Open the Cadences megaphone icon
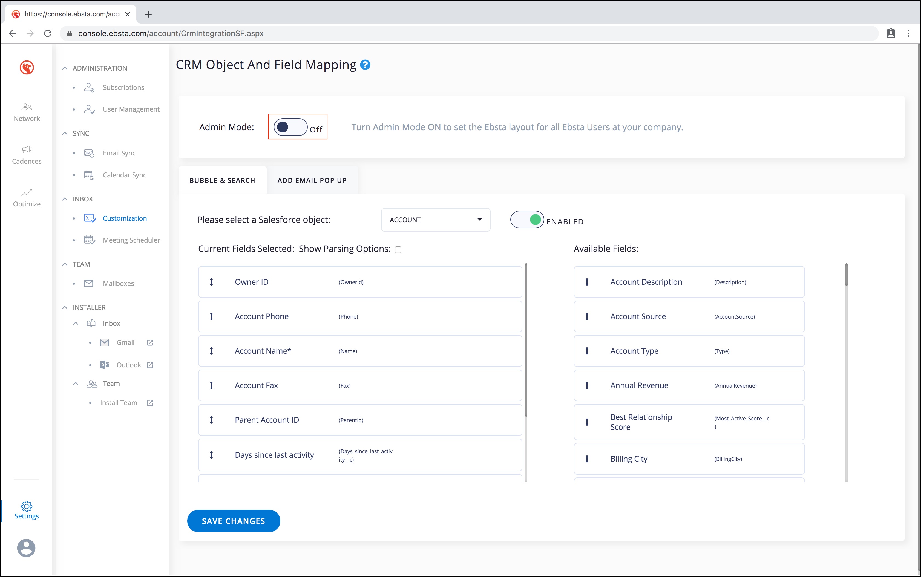The height and width of the screenshot is (588, 921). pos(26,149)
